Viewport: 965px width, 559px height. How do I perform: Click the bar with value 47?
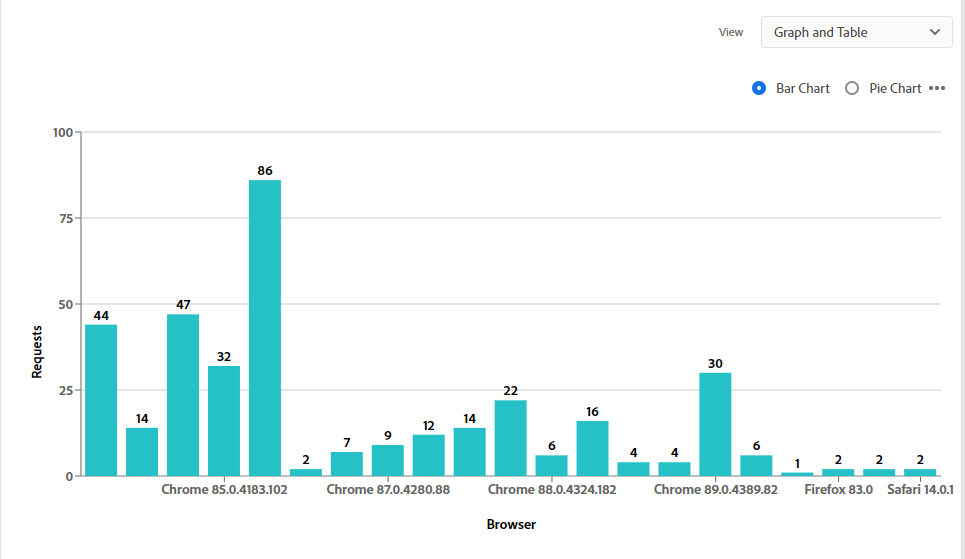[183, 395]
